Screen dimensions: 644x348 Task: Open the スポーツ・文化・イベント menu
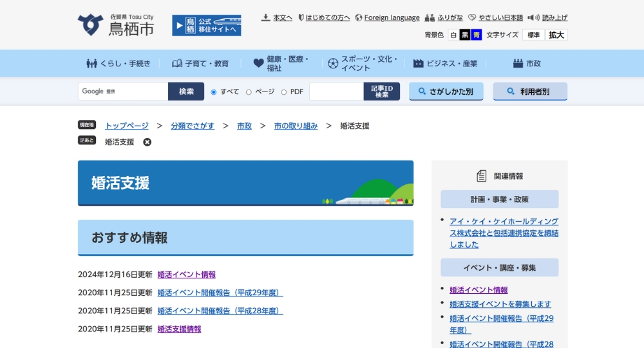click(363, 63)
